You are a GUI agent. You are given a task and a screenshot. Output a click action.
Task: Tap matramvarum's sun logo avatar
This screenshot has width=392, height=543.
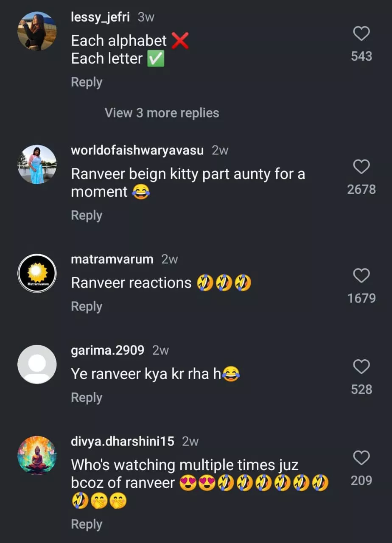(x=37, y=273)
